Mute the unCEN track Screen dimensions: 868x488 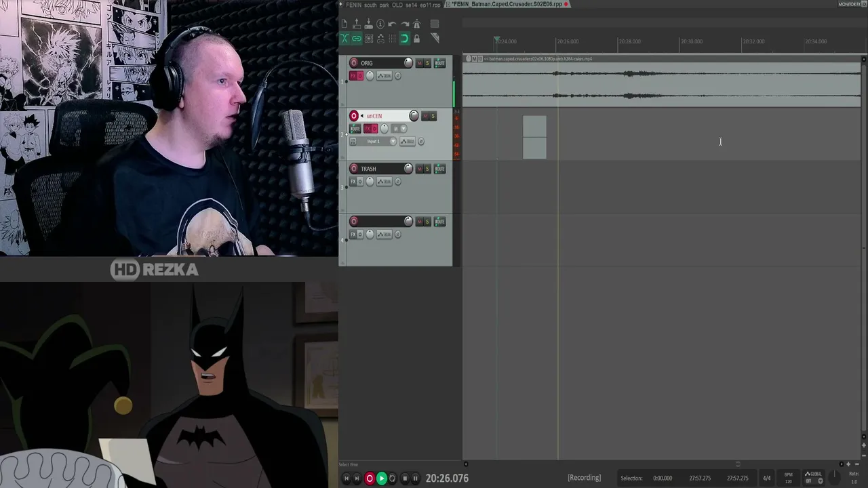click(x=425, y=116)
